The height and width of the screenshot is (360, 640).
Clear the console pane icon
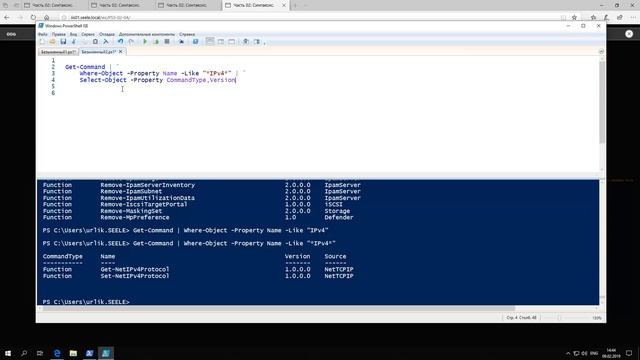coord(106,42)
